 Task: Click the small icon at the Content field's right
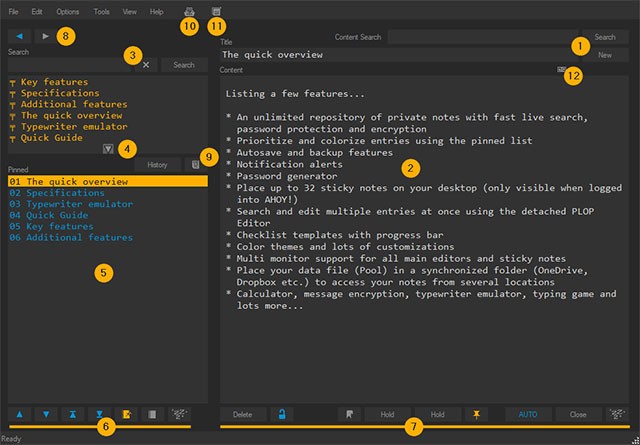click(x=562, y=70)
